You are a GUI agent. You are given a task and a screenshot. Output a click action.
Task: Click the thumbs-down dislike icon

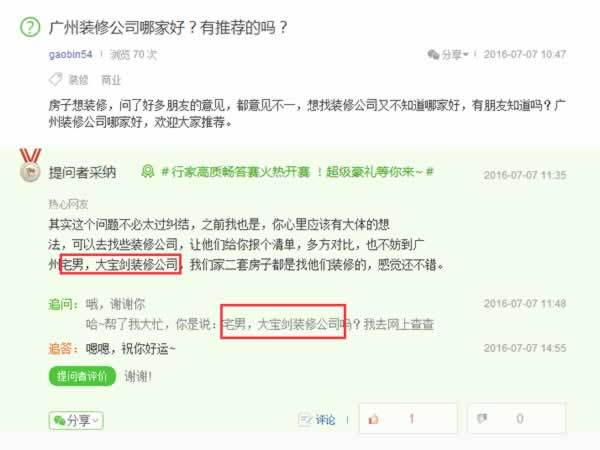[482, 419]
